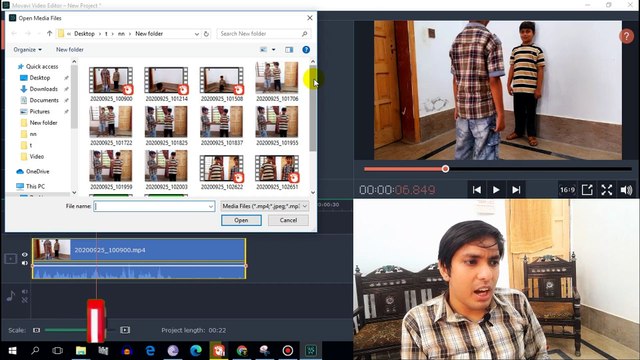Select video file 20200925_100900
Screen dimensions: 640x360
pyautogui.click(x=111, y=84)
